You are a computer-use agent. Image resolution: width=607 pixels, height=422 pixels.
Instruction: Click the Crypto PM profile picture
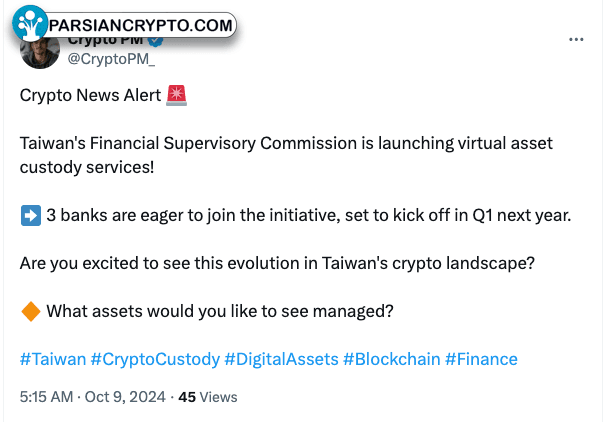[x=40, y=52]
